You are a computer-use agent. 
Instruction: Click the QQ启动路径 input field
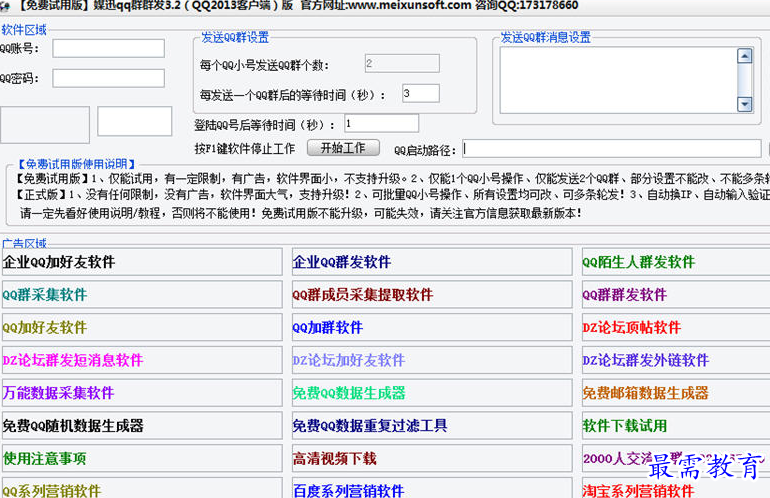[612, 149]
